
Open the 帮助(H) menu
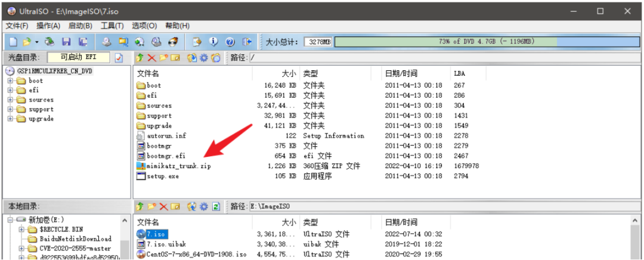click(177, 26)
